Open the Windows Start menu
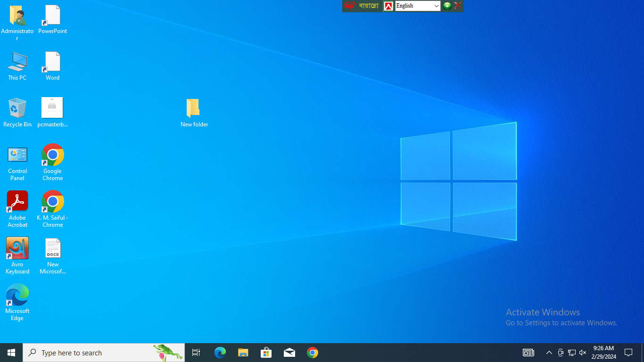This screenshot has width=644, height=362. 11,353
